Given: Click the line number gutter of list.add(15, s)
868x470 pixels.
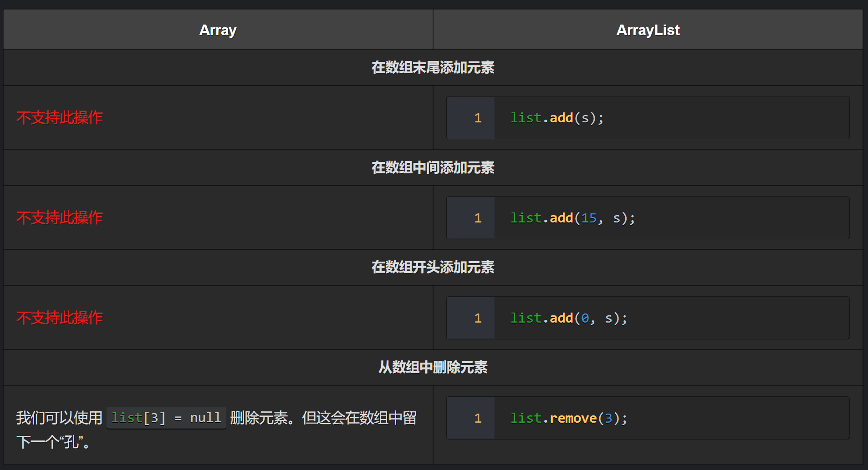Looking at the screenshot, I should pyautogui.click(x=477, y=218).
